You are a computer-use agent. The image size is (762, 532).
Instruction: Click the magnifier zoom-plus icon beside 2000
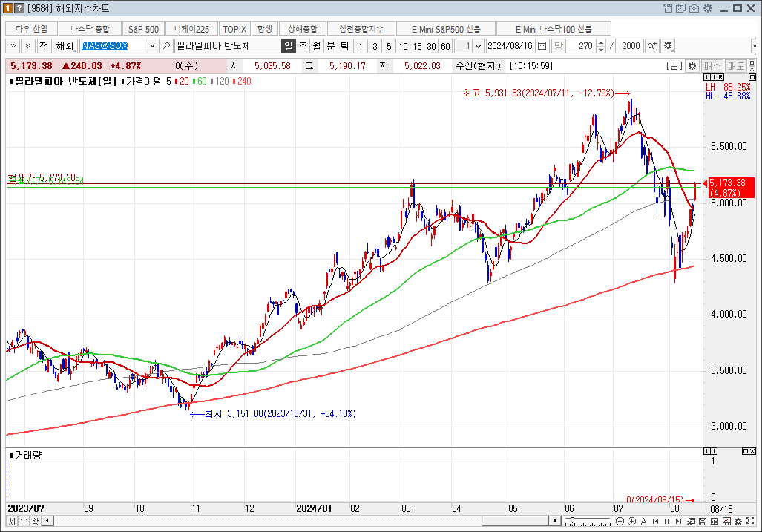652,46
